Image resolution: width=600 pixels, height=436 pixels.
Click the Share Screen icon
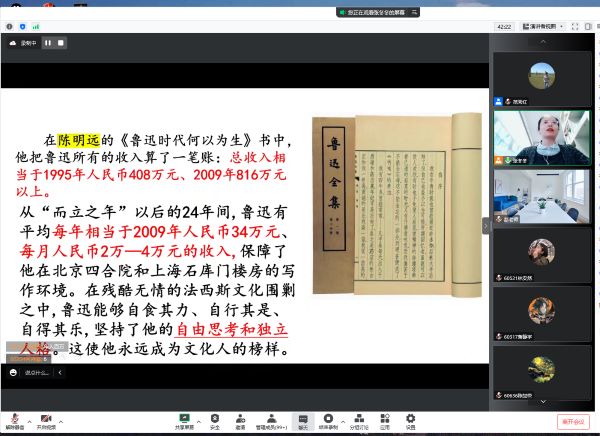tap(185, 417)
